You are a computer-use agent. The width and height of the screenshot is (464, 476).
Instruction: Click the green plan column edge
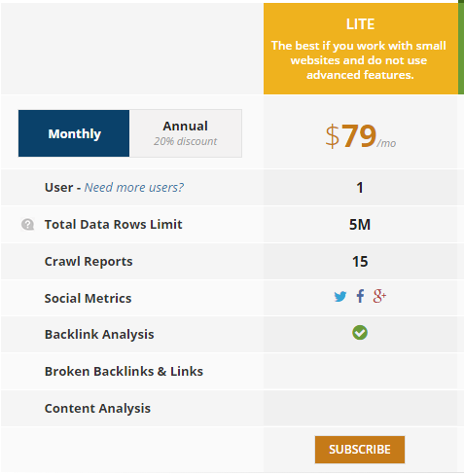[461, 47]
